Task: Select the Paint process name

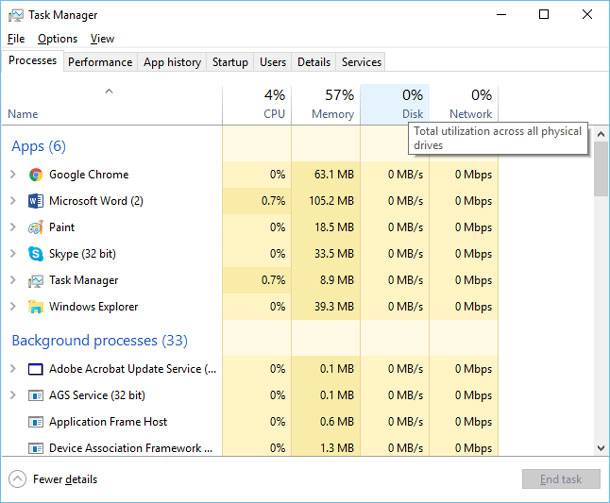Action: (x=61, y=228)
